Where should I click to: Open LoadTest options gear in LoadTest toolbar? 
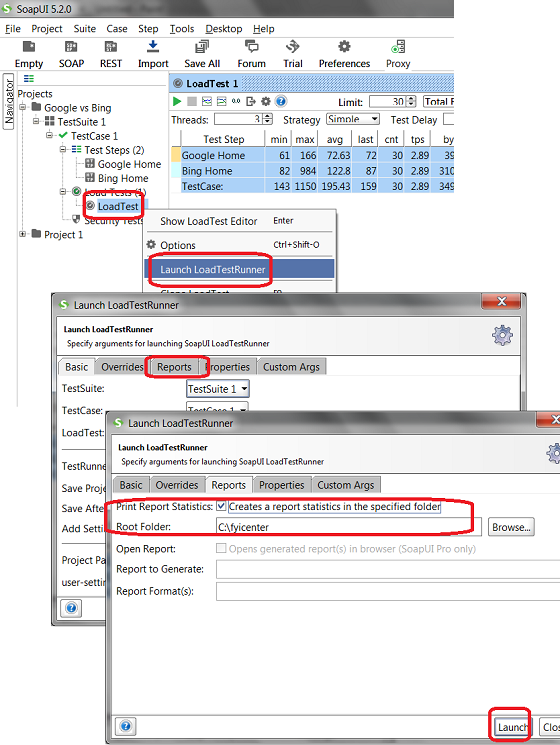266,101
